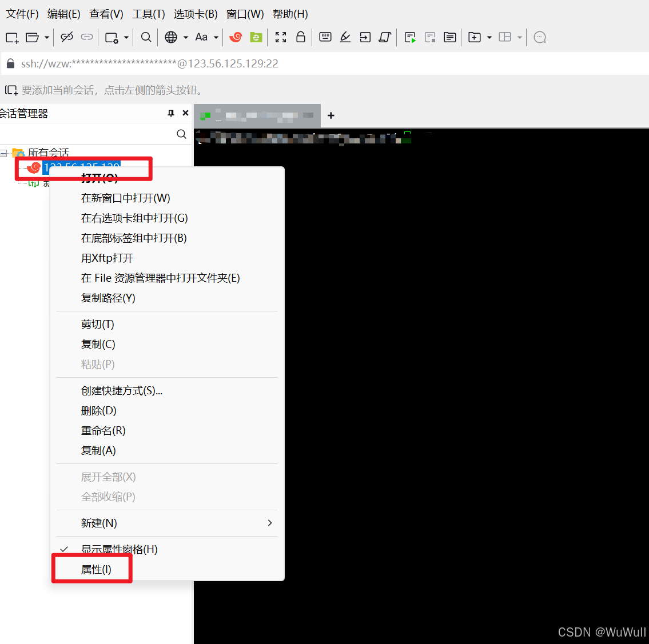649x644 pixels.
Task: Switch to the open session tab
Action: click(x=257, y=116)
